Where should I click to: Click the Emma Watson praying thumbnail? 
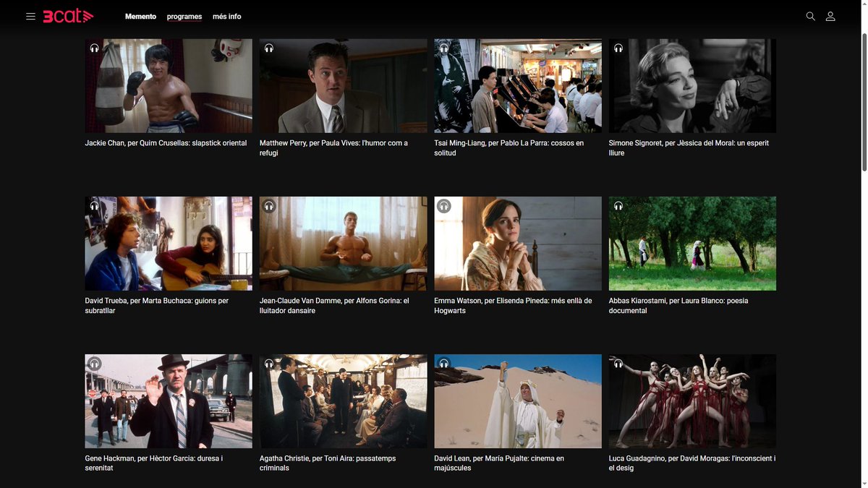[518, 244]
